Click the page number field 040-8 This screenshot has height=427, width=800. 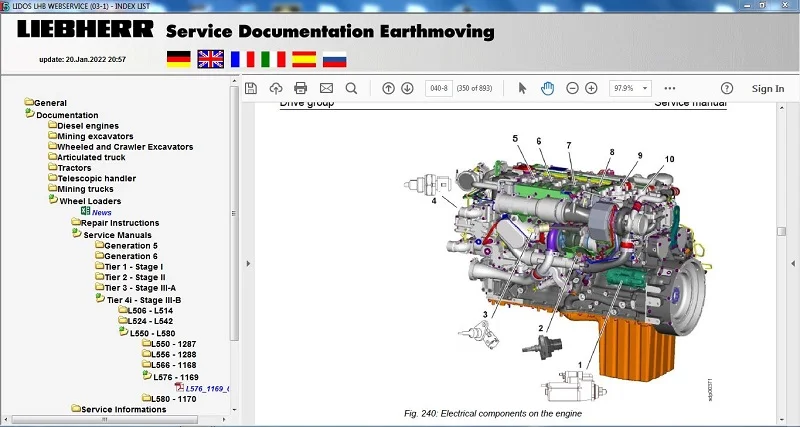[x=439, y=88]
